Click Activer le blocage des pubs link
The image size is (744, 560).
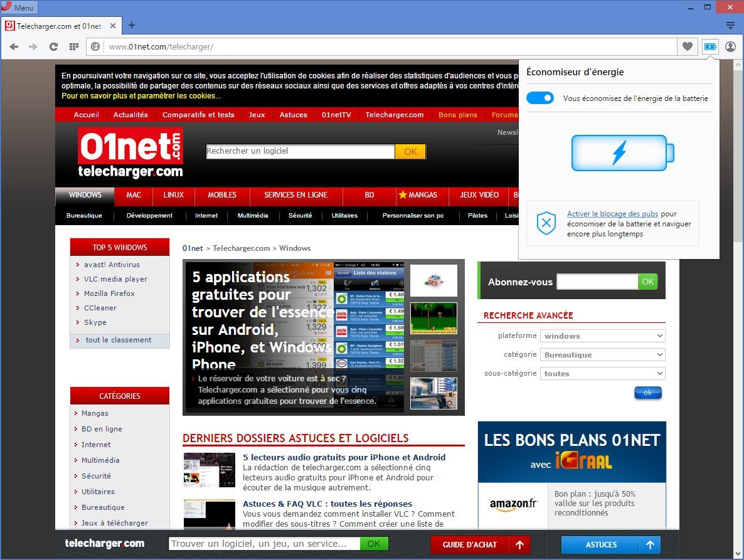coord(612,214)
